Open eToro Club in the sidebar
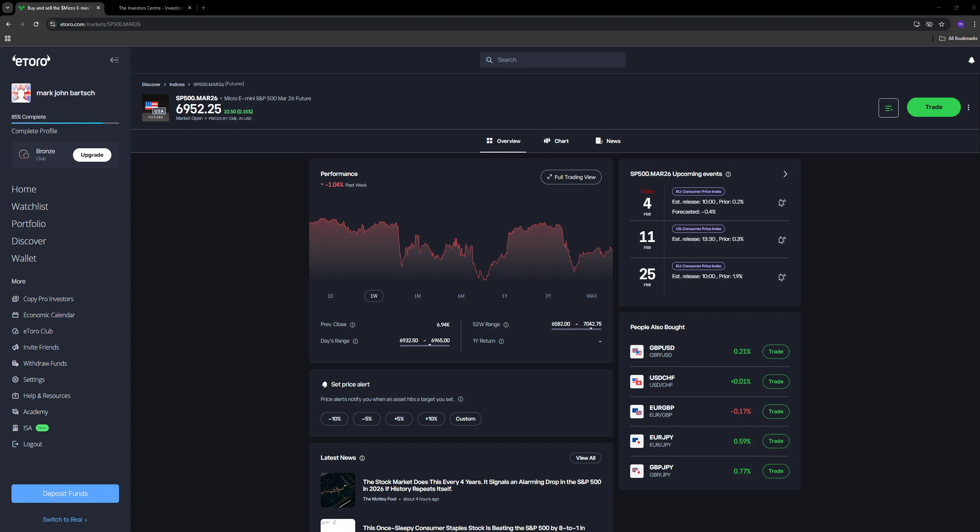The width and height of the screenshot is (980, 532). [37, 331]
